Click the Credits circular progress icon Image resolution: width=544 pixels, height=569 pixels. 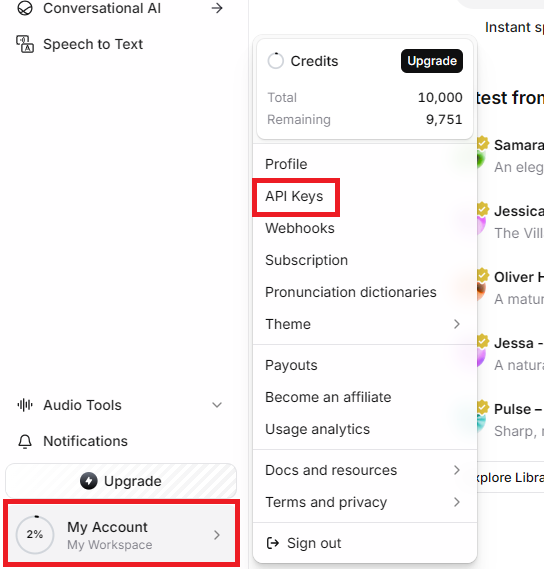[x=275, y=61]
